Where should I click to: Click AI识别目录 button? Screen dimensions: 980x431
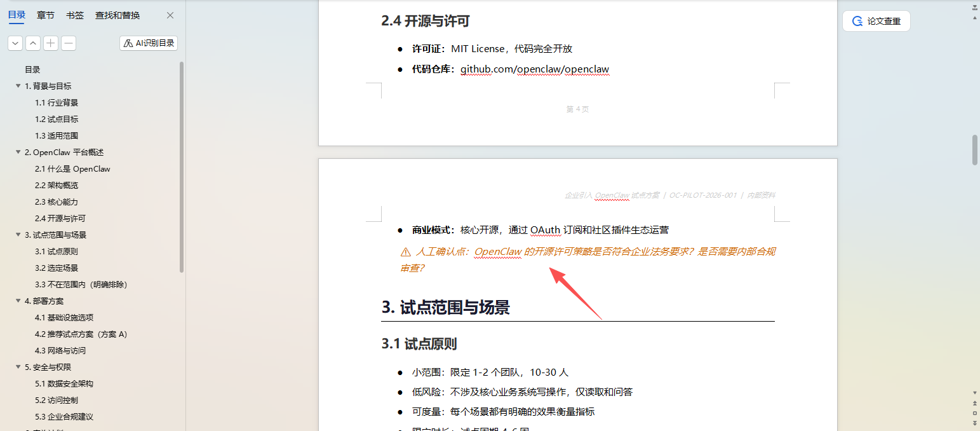pos(149,43)
